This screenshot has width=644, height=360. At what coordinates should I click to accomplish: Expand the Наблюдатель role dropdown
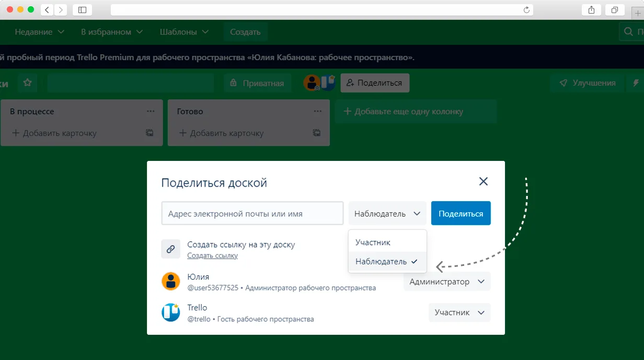click(x=387, y=214)
